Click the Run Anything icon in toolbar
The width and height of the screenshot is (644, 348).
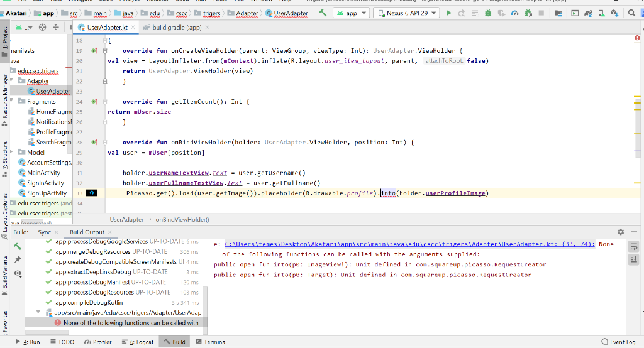[x=575, y=13]
